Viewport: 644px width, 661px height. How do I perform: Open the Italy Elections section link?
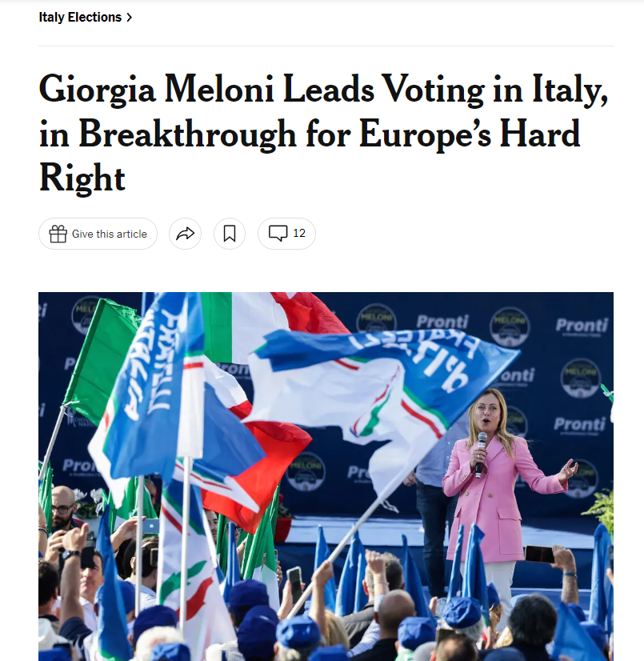[x=80, y=17]
